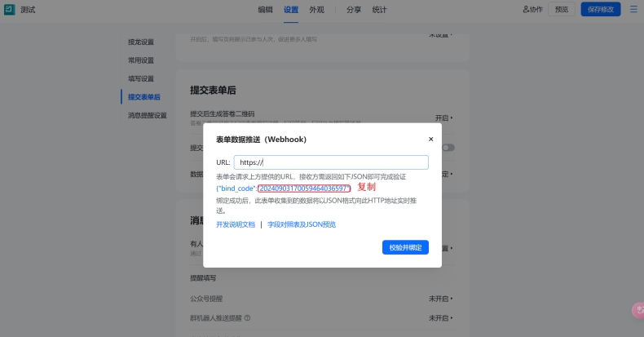Click the 校验并绑定 verify and bind button
Viewport: 644px width, 337px height.
pos(405,247)
